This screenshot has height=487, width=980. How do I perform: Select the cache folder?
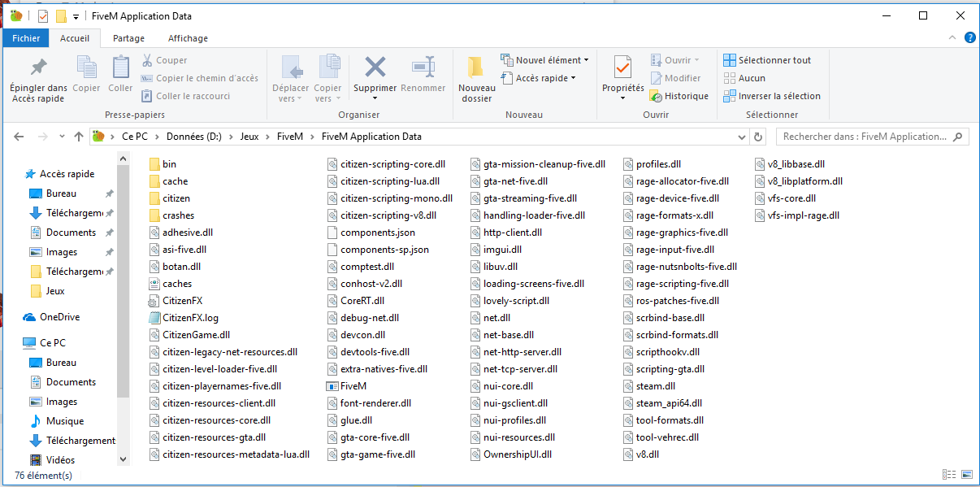pyautogui.click(x=169, y=181)
